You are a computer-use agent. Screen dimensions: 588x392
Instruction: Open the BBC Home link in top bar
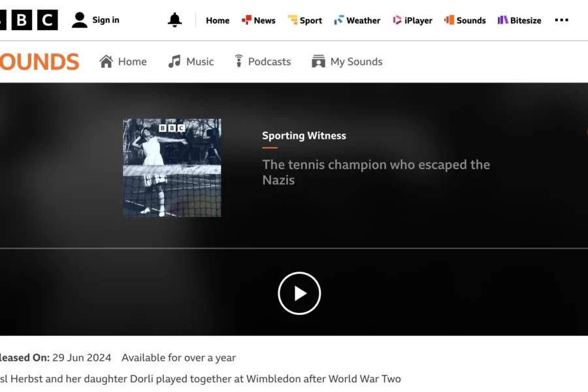click(218, 20)
